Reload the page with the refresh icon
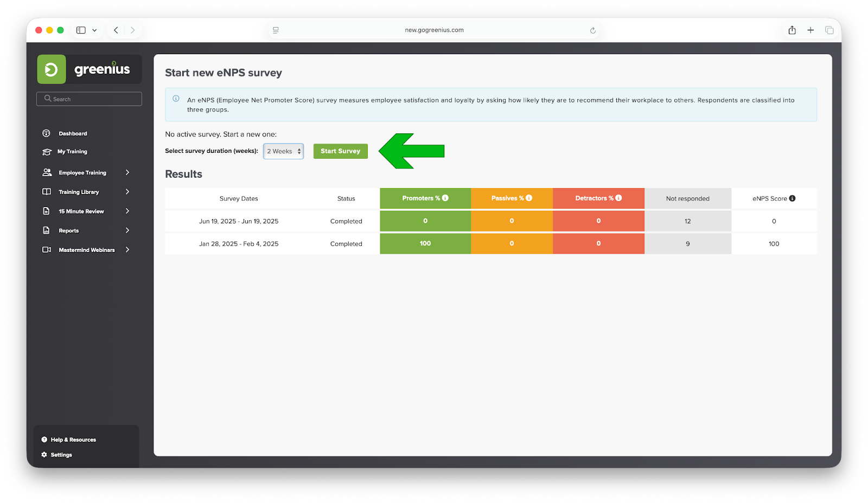 click(x=593, y=30)
